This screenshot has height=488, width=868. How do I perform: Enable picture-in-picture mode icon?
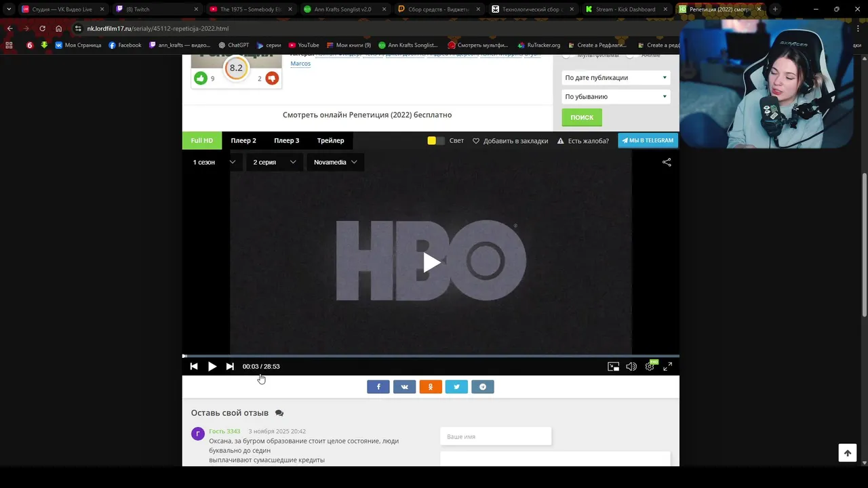613,366
